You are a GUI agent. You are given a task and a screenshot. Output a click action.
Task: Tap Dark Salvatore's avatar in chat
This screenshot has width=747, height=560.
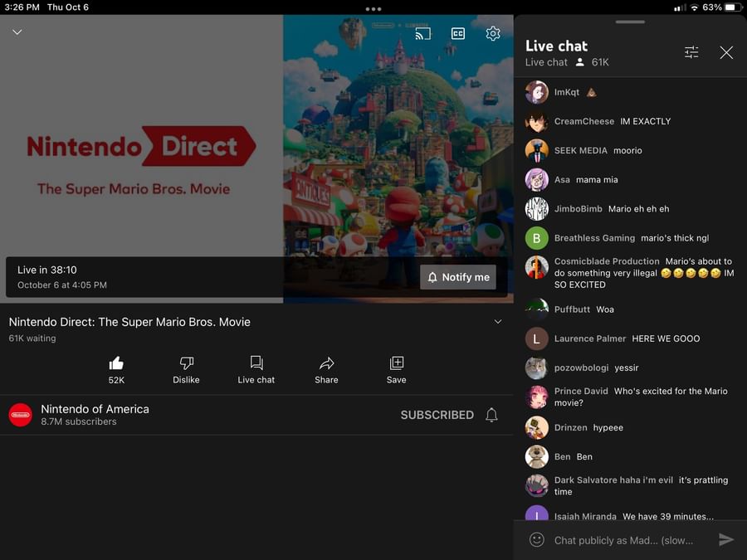click(537, 485)
